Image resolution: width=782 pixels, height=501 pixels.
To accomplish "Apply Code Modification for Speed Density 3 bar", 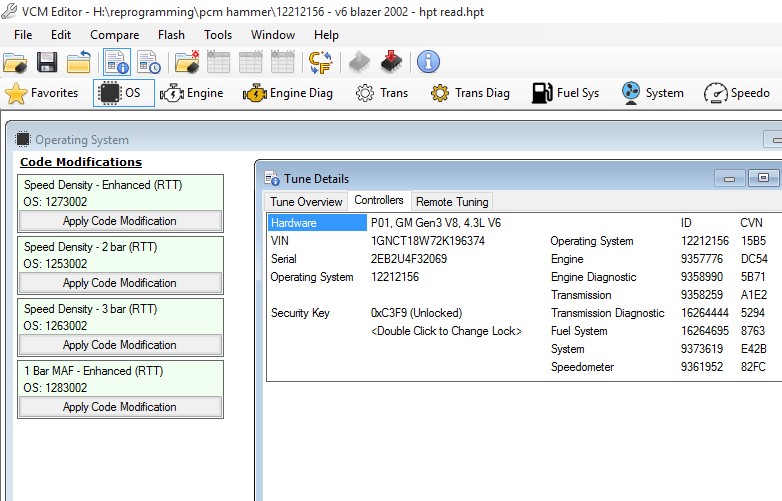I will (x=120, y=344).
